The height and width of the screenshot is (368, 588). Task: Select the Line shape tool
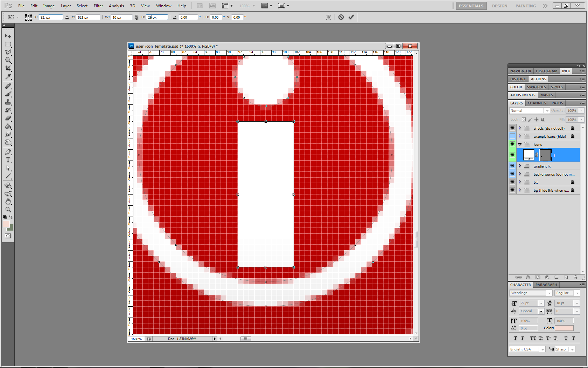click(x=8, y=176)
